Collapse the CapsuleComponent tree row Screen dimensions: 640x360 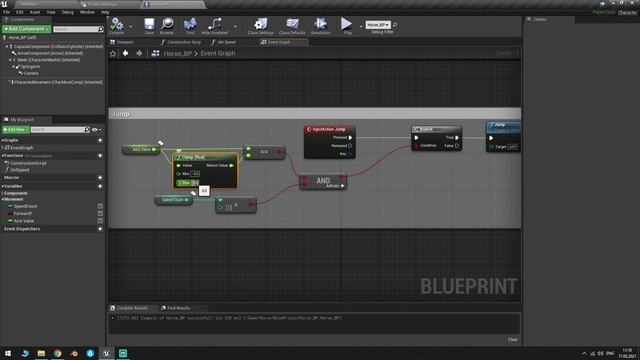pos(7,47)
